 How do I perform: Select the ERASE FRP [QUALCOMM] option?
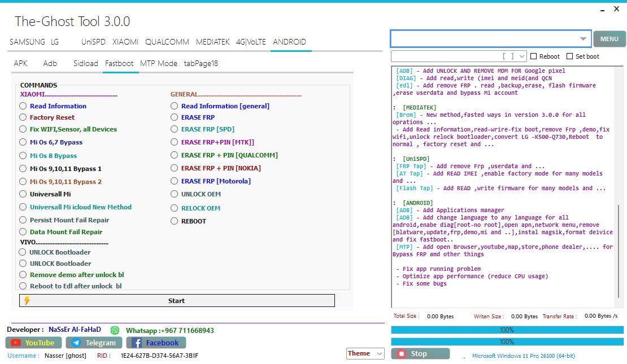point(174,155)
